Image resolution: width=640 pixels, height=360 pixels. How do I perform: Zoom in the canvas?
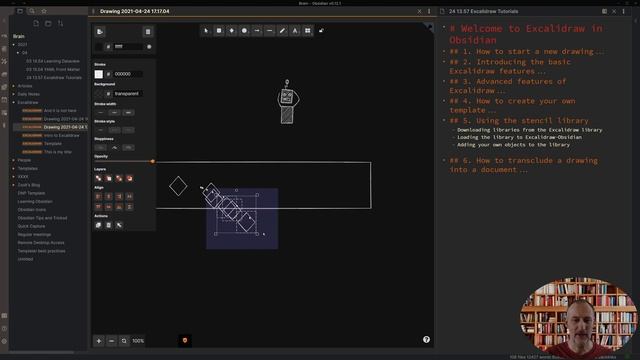[x=99, y=341]
